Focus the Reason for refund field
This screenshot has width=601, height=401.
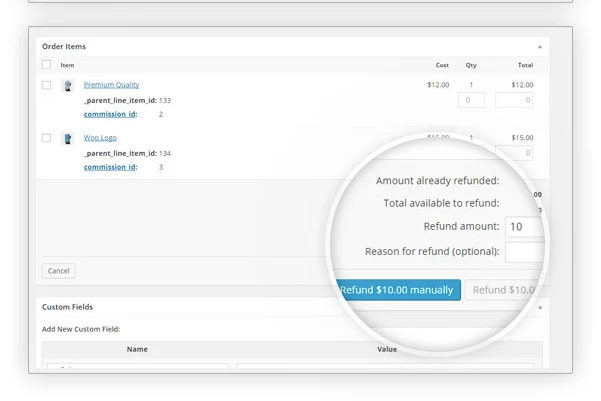(x=525, y=252)
